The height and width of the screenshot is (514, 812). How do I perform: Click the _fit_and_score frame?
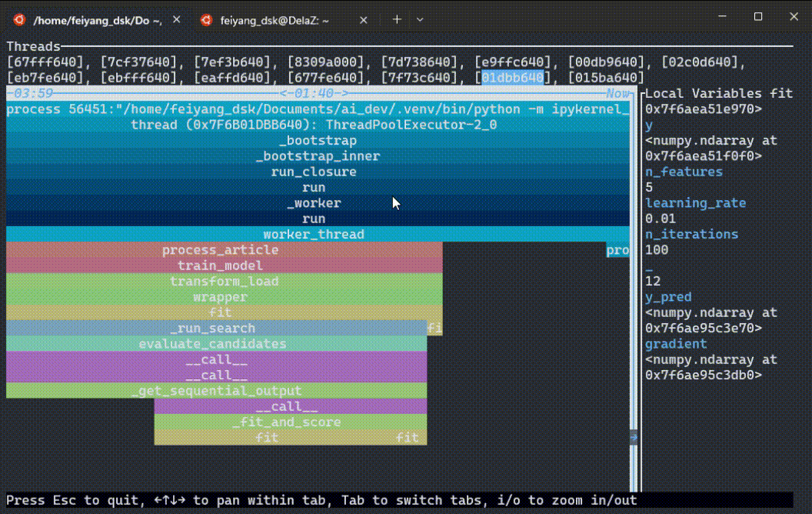(287, 422)
